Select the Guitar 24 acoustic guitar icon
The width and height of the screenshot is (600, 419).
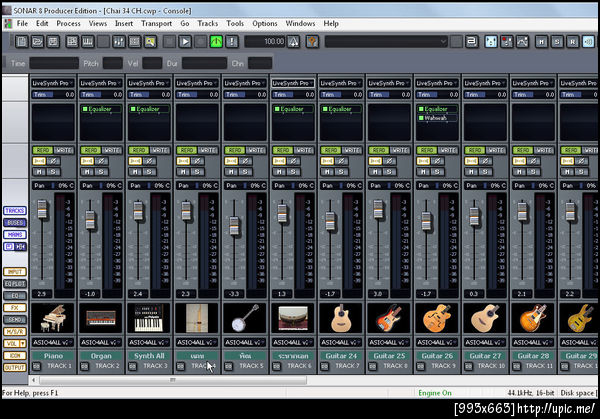(340, 319)
